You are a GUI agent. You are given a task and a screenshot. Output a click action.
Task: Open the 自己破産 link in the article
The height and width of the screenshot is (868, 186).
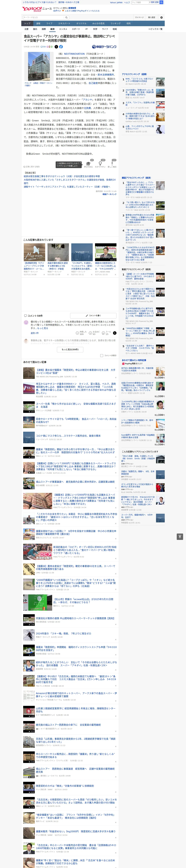(x=93, y=83)
